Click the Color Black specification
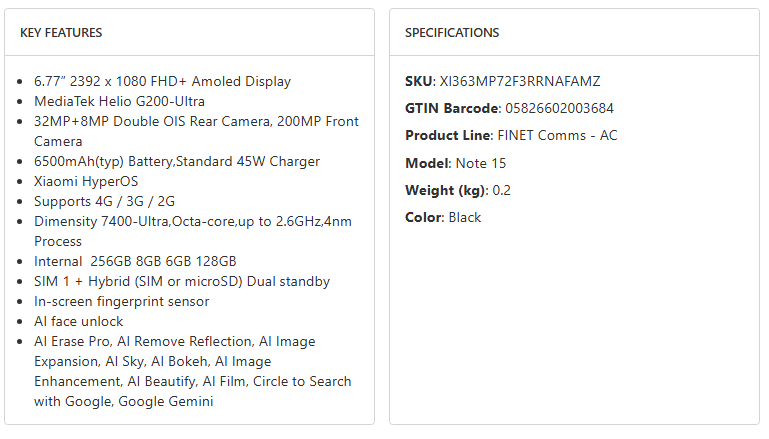 [x=464, y=217]
